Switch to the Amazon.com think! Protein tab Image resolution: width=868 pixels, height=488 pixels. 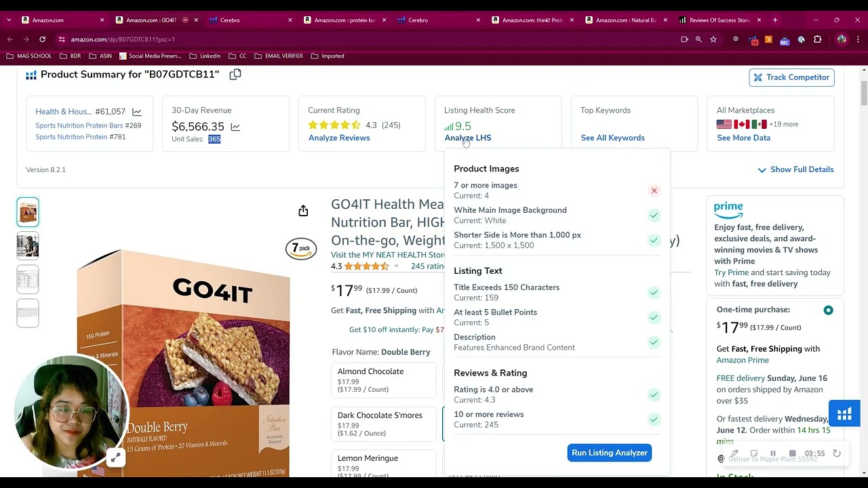[x=532, y=20]
